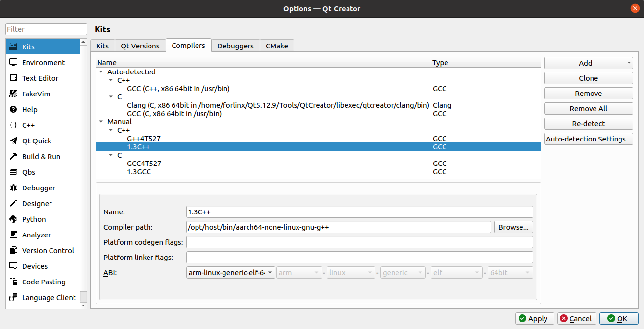
Task: Sort by the Name column header
Action: click(x=263, y=63)
